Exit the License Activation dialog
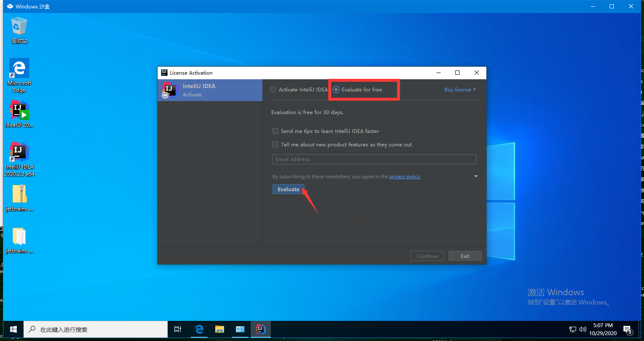Image resolution: width=644 pixels, height=341 pixels. tap(465, 256)
